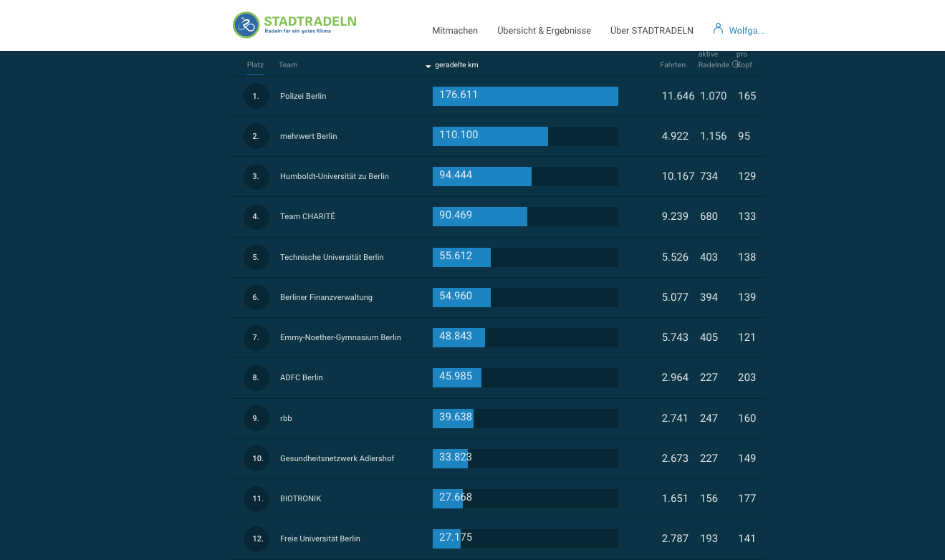The width and height of the screenshot is (945, 560).
Task: Sort by aktive Radelnde column
Action: [714, 59]
